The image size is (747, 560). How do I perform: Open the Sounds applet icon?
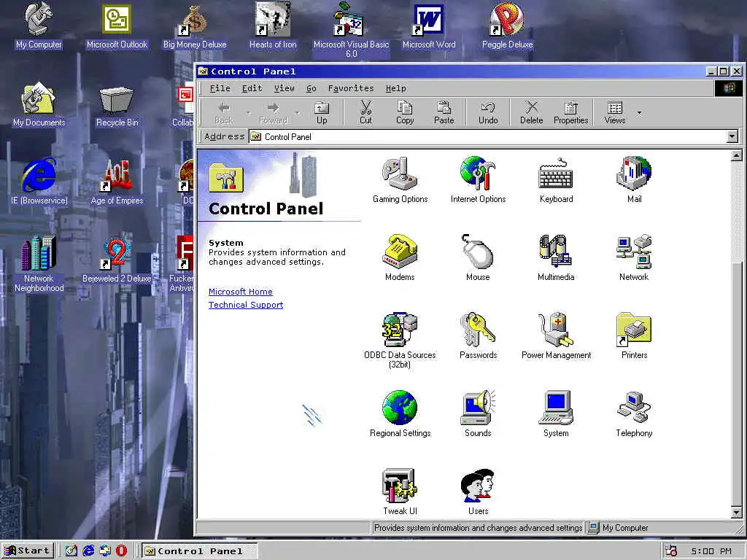click(x=478, y=414)
